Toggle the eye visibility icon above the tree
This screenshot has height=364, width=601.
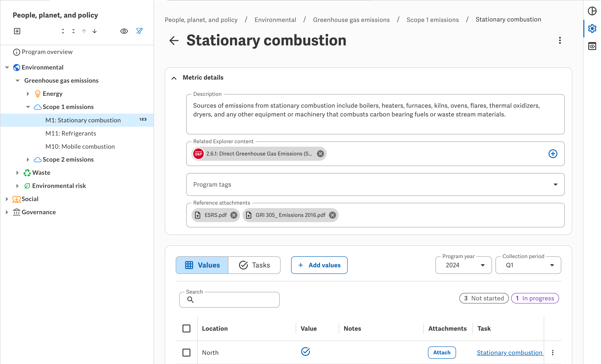coord(124,31)
